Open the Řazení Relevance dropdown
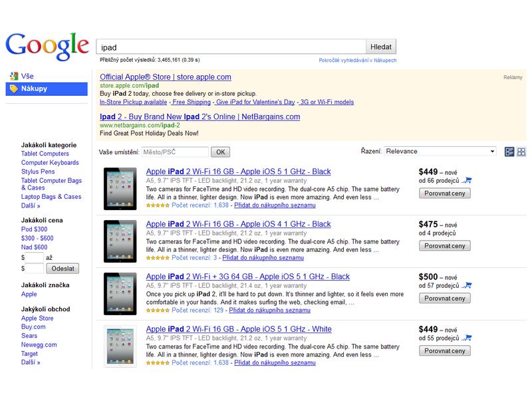 click(440, 152)
